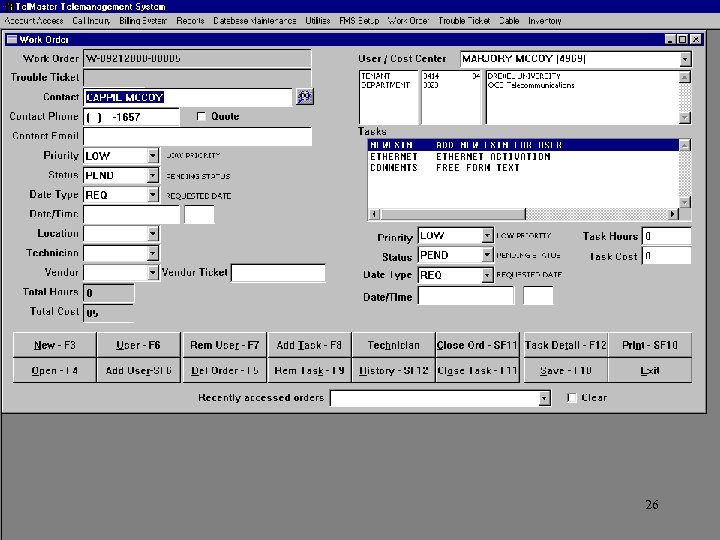The width and height of the screenshot is (720, 540).
Task: Click the Rem Task button
Action: tap(309, 370)
